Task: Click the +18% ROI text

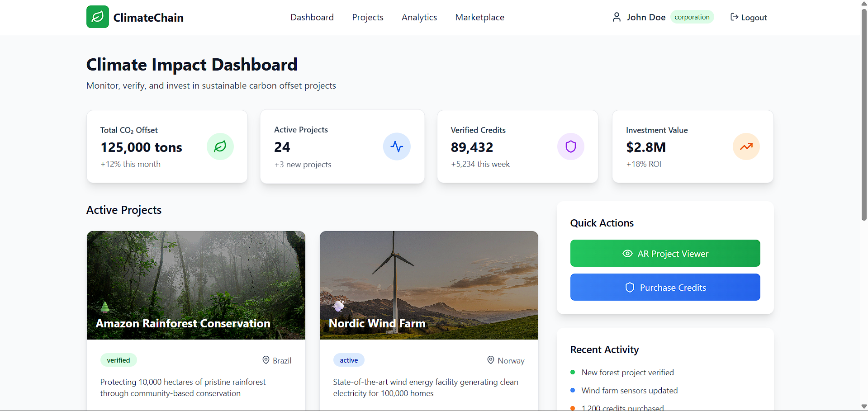Action: coord(644,164)
